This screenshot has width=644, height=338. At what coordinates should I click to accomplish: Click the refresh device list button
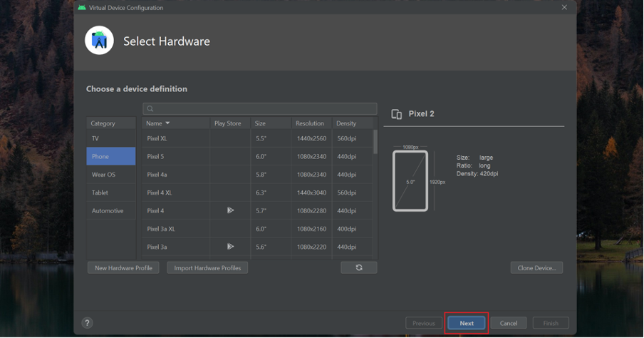[x=358, y=267]
